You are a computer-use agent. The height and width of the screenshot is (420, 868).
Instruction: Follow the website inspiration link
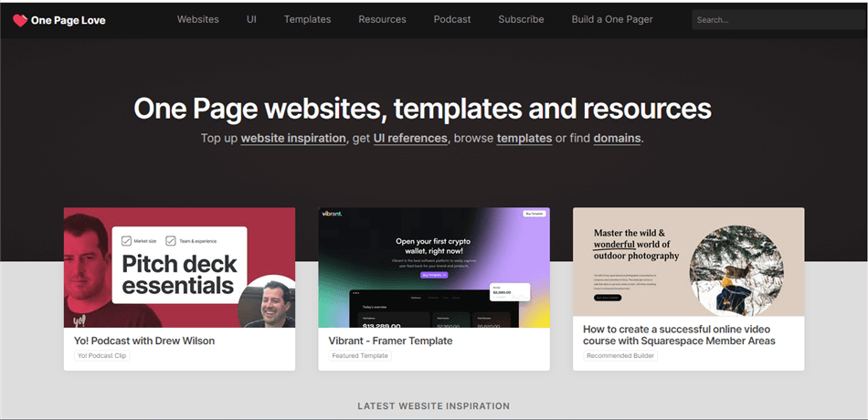[x=293, y=138]
